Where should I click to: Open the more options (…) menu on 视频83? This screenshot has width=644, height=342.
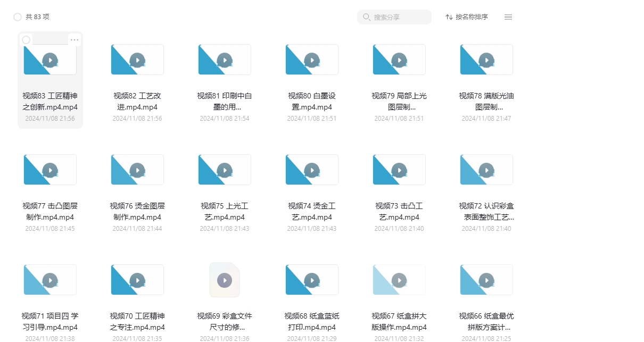pos(75,39)
